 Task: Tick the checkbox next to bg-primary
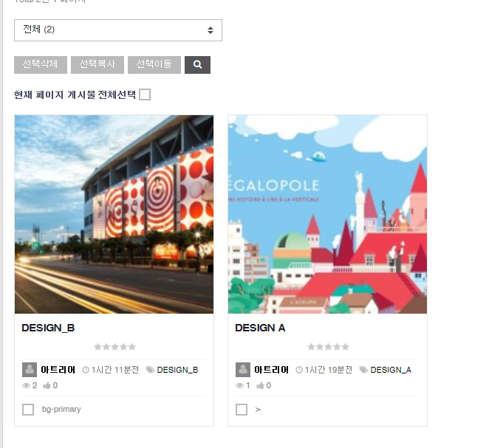(28, 410)
